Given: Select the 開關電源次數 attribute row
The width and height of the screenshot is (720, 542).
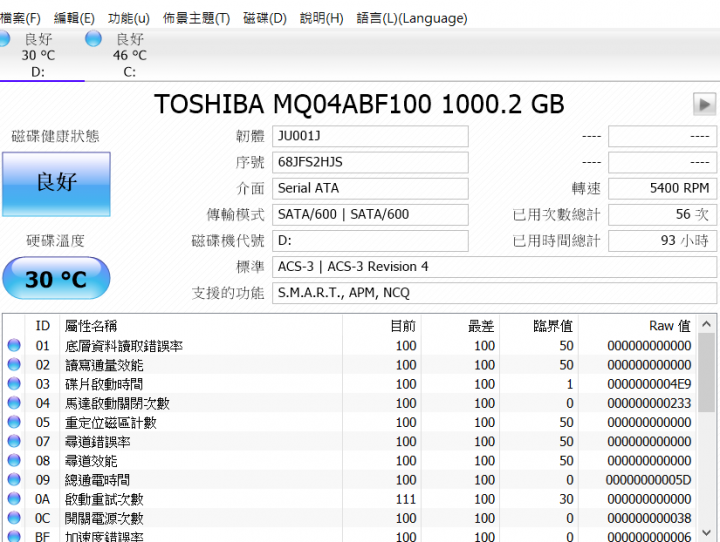Looking at the screenshot, I should (x=350, y=519).
